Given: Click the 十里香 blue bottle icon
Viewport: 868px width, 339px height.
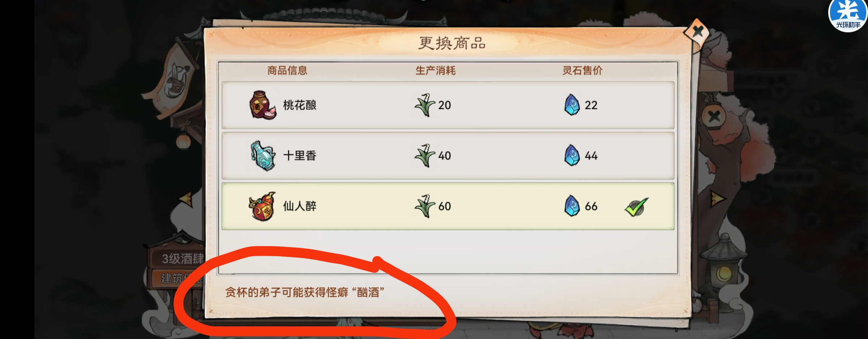Looking at the screenshot, I should coord(263,156).
